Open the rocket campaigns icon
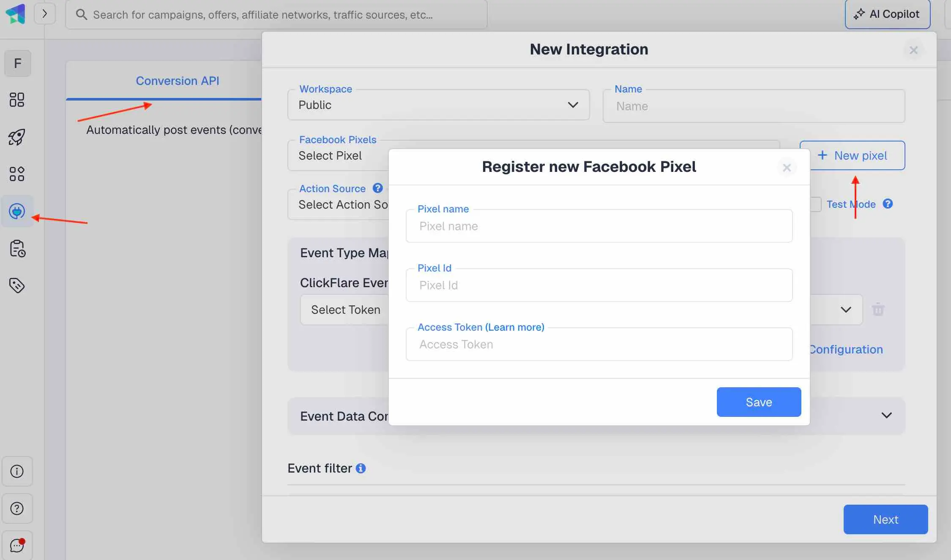Image resolution: width=951 pixels, height=560 pixels. pos(17,137)
